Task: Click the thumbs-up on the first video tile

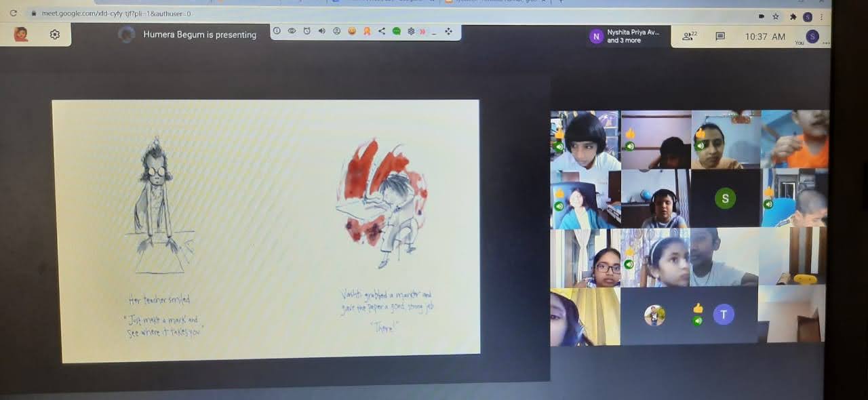Action: point(559,134)
